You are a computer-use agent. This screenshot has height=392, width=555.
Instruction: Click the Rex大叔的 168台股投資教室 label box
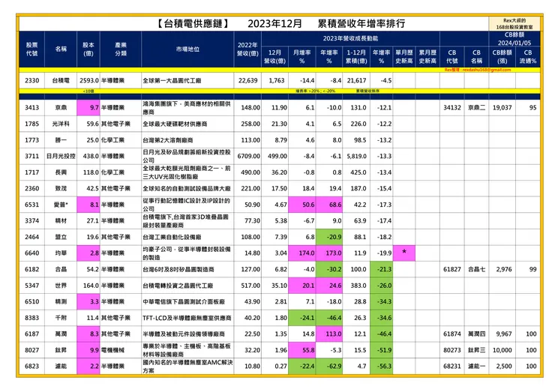(x=514, y=24)
